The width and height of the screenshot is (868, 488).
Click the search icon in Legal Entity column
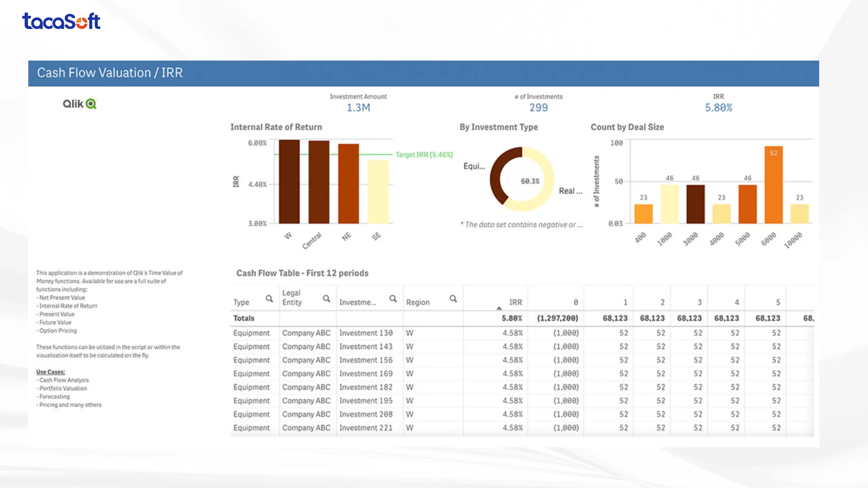(x=326, y=299)
